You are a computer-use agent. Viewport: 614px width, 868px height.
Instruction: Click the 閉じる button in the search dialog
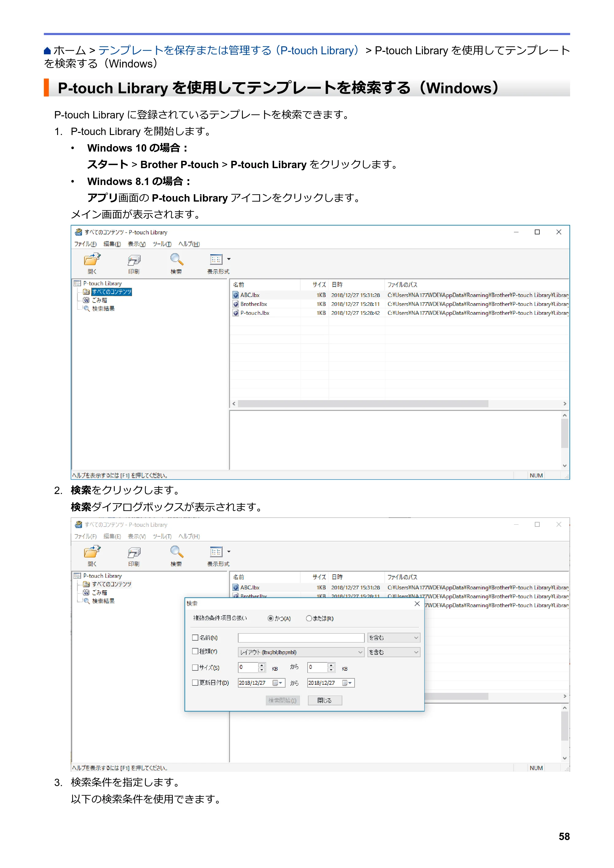click(324, 700)
